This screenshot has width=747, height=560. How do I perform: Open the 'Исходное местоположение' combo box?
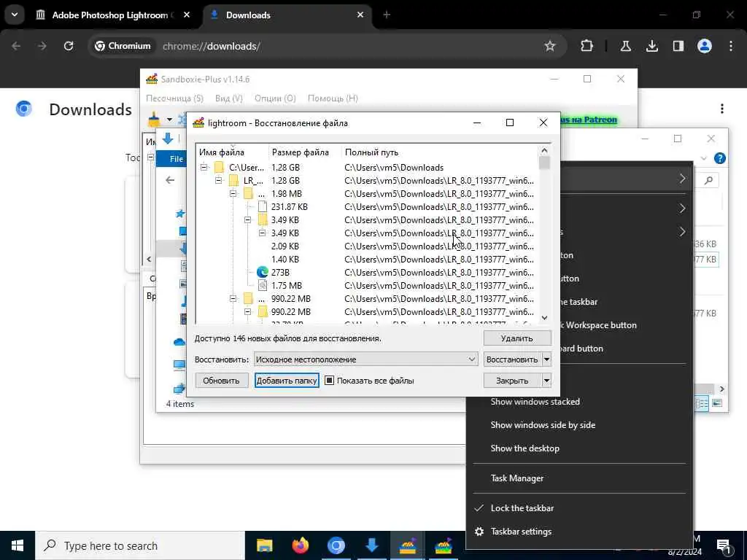pyautogui.click(x=365, y=359)
